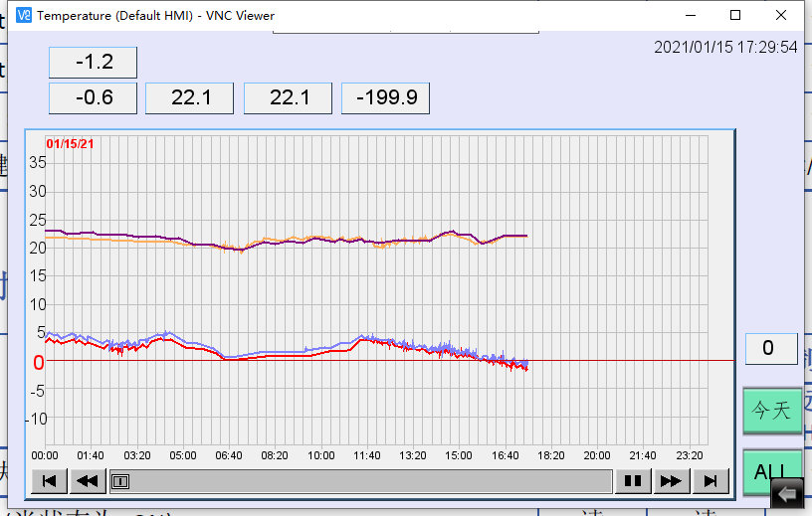Select the -1.2 value field

[93, 63]
